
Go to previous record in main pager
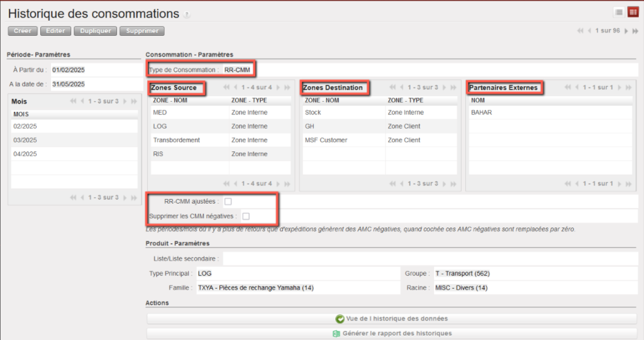589,31
